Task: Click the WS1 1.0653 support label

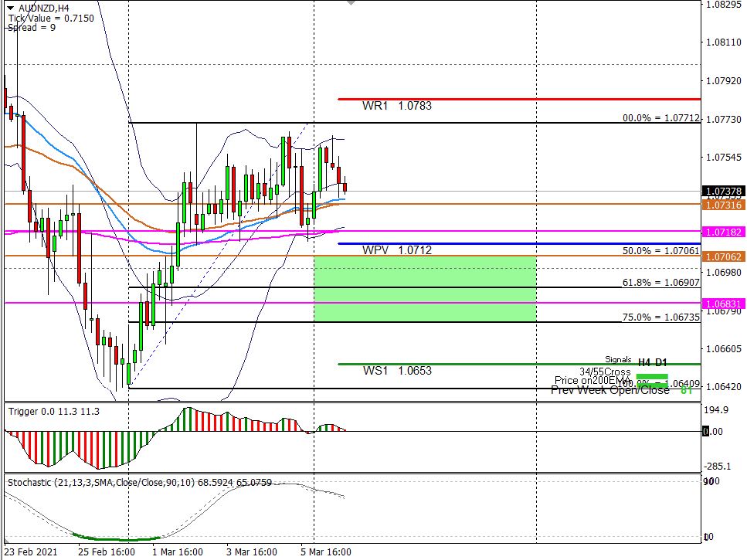Action: (x=397, y=371)
